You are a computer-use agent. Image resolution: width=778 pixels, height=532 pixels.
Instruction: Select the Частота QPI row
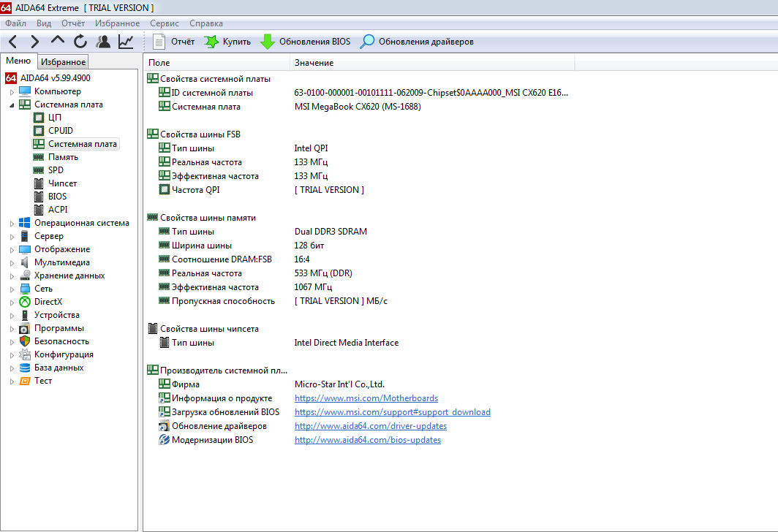(x=261, y=190)
